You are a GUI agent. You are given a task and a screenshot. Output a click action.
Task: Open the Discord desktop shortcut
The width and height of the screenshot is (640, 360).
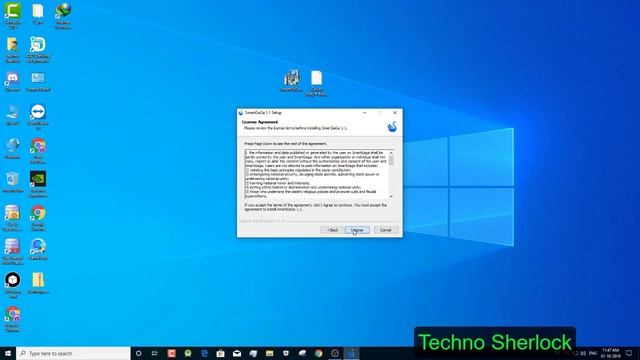point(12,81)
